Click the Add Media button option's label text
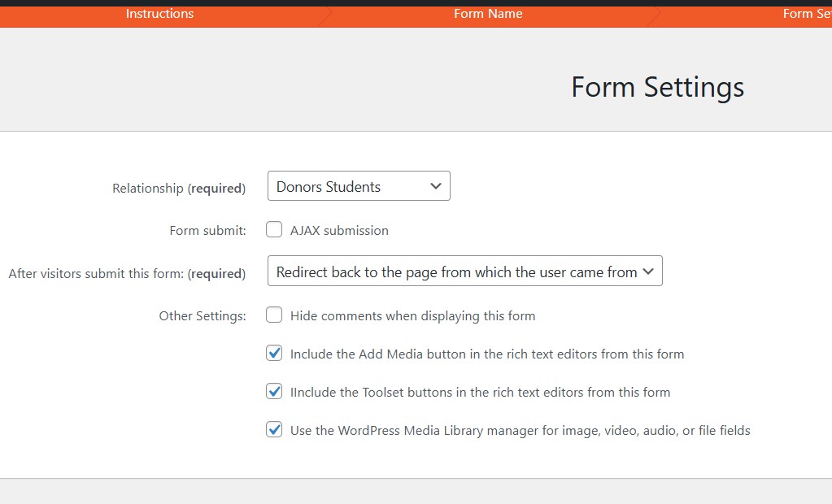This screenshot has height=504, width=832. pyautogui.click(x=487, y=354)
